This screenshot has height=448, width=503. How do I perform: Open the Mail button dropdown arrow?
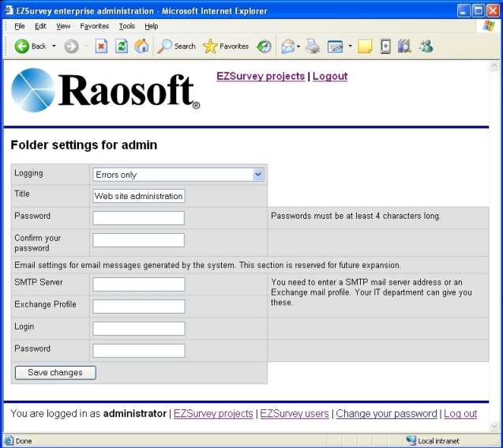(298, 47)
